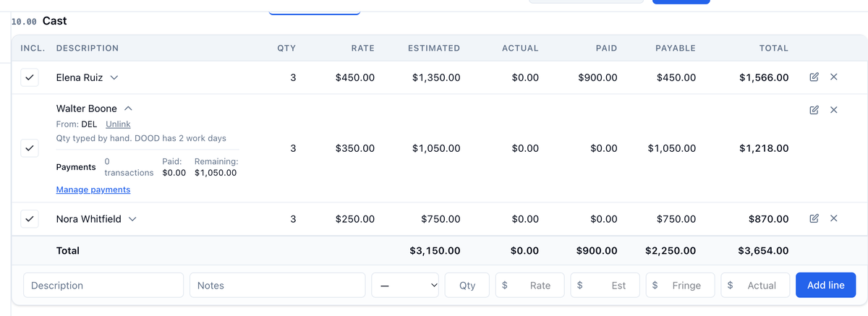Click Remaining $1,050.00 payment value
The height and width of the screenshot is (316, 868).
216,173
